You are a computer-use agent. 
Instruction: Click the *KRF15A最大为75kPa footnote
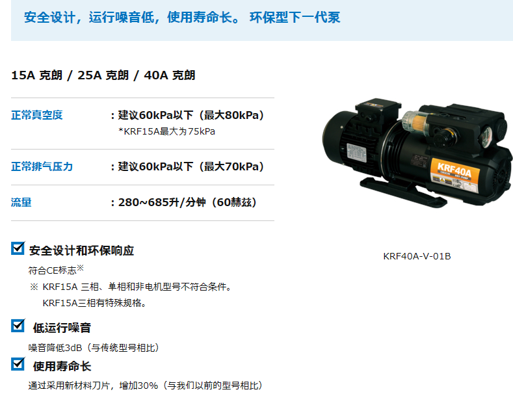[166, 131]
